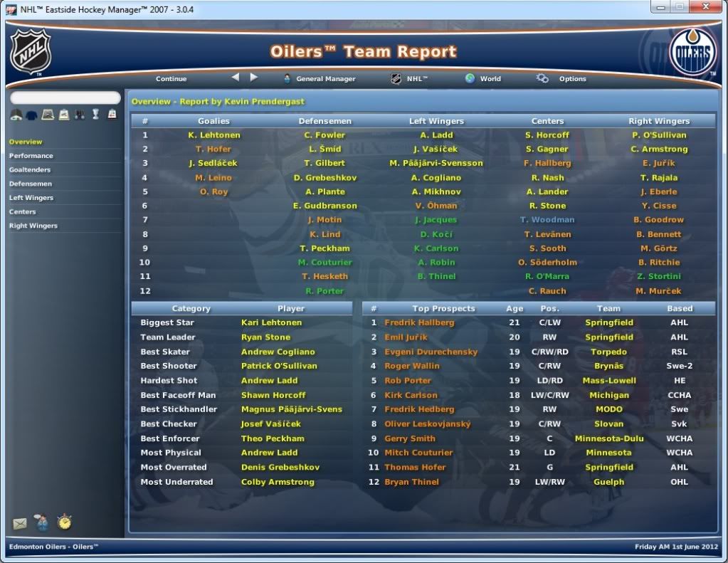Click the Continue button
This screenshot has height=563, width=728.
[172, 79]
